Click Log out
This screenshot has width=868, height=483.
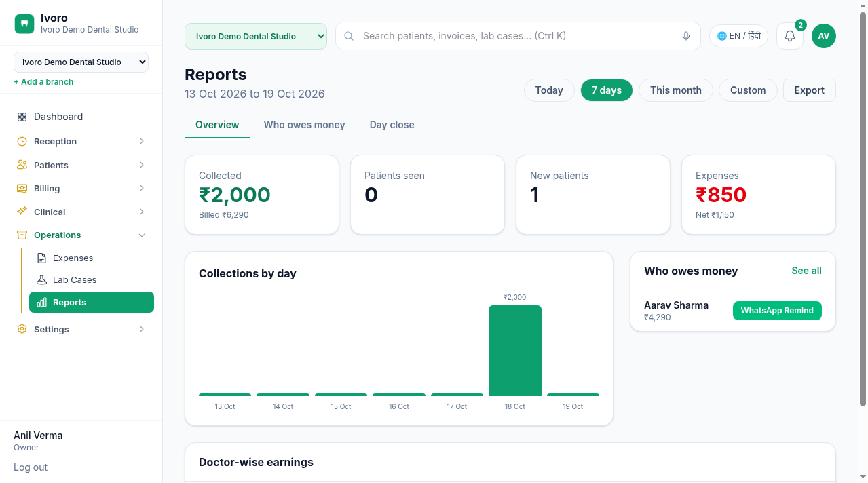(31, 467)
